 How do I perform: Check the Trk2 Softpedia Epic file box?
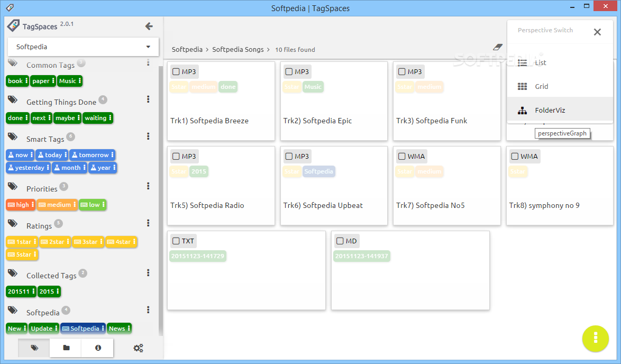point(289,72)
